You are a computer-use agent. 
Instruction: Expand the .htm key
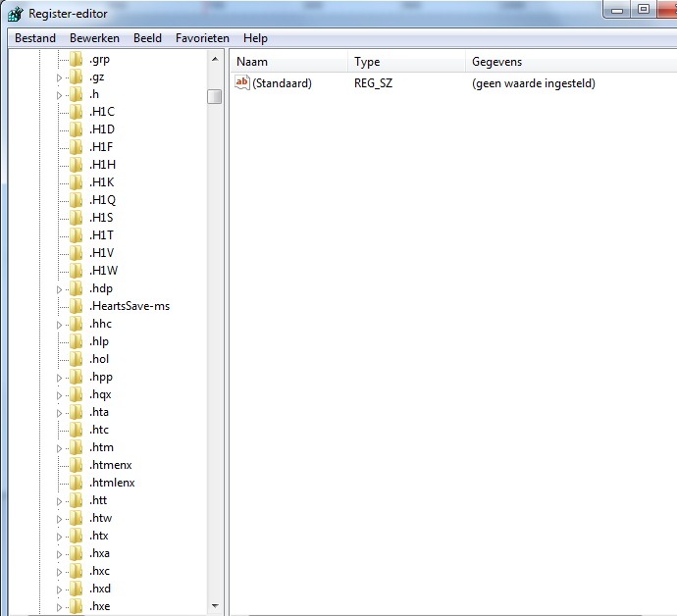[x=60, y=449]
